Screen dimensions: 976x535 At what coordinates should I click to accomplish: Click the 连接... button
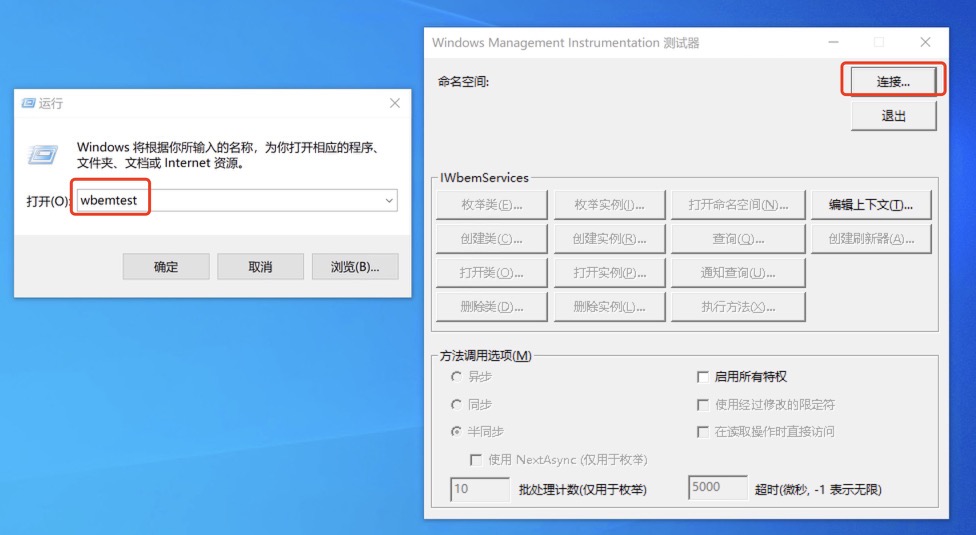[893, 81]
